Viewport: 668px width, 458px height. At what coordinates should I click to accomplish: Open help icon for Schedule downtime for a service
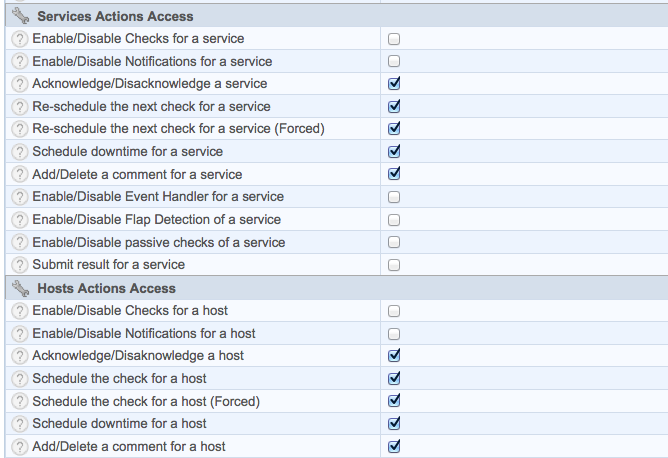click(19, 152)
